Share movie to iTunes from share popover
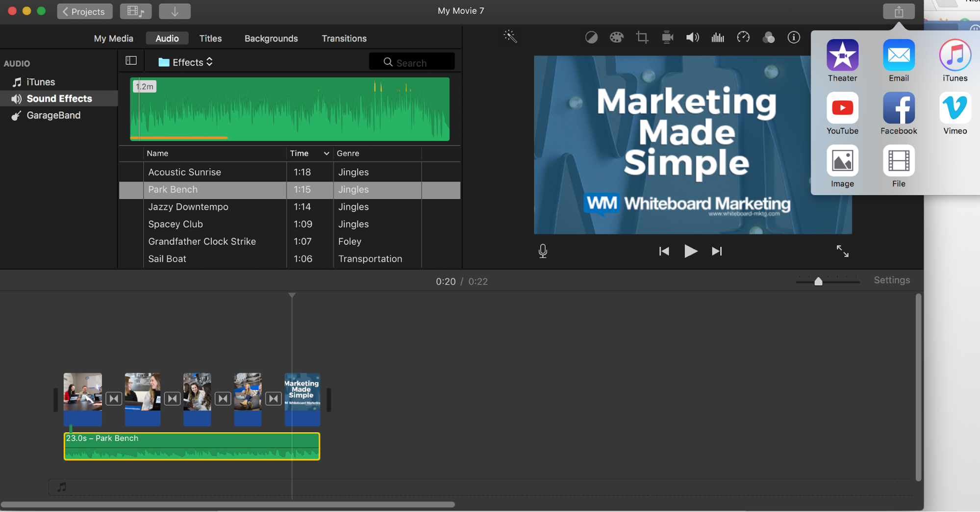980x512 pixels. click(955, 60)
